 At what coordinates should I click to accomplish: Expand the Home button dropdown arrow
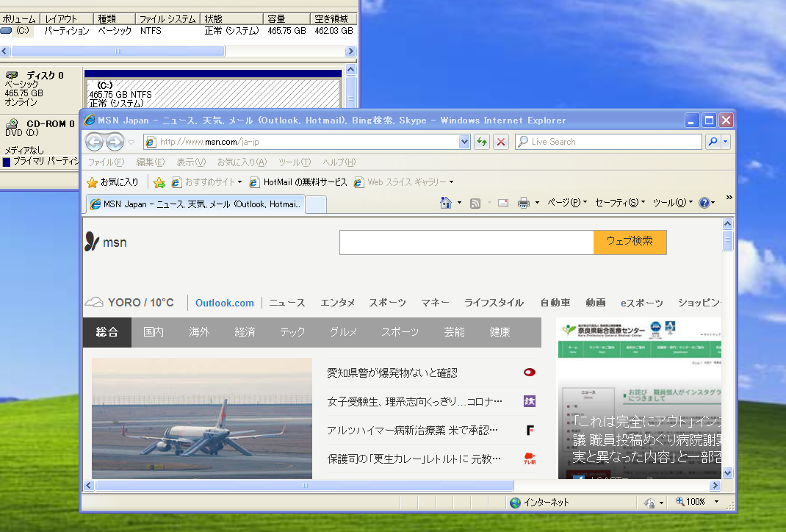tap(459, 202)
